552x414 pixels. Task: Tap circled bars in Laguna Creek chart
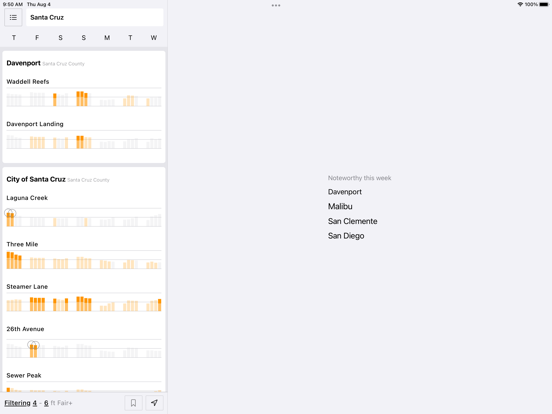click(10, 218)
